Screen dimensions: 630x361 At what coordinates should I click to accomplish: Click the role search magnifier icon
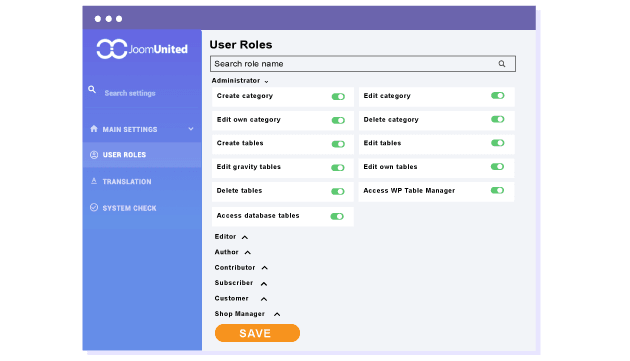(502, 64)
